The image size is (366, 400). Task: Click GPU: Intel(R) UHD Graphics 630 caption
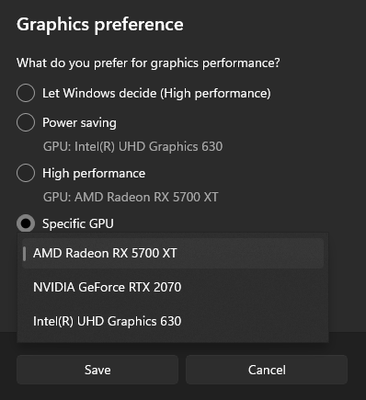(133, 147)
